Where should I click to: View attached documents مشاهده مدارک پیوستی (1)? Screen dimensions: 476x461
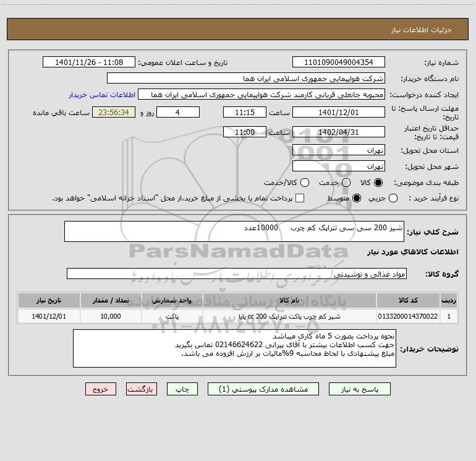click(263, 389)
